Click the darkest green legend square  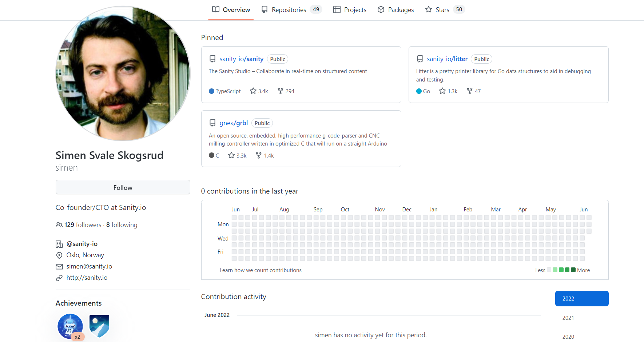click(573, 270)
